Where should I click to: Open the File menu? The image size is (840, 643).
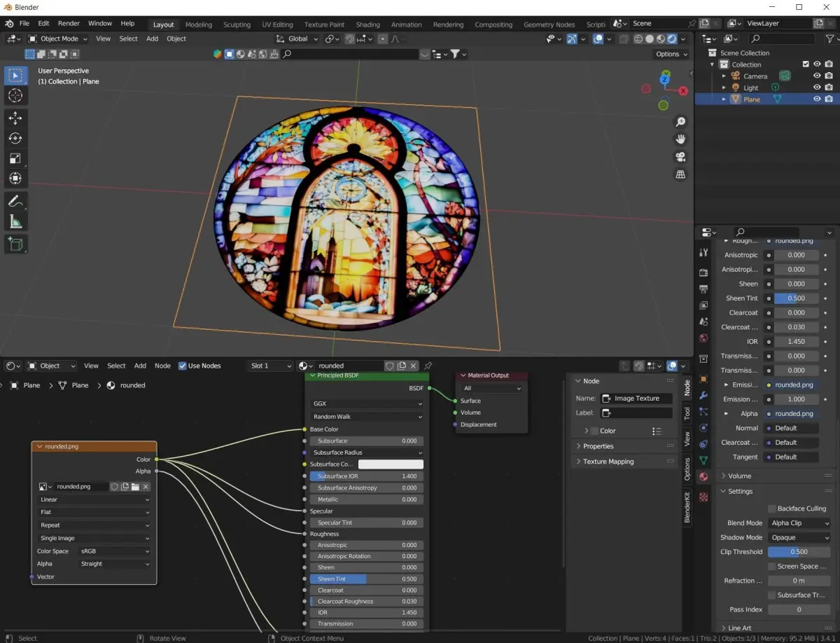tap(24, 23)
